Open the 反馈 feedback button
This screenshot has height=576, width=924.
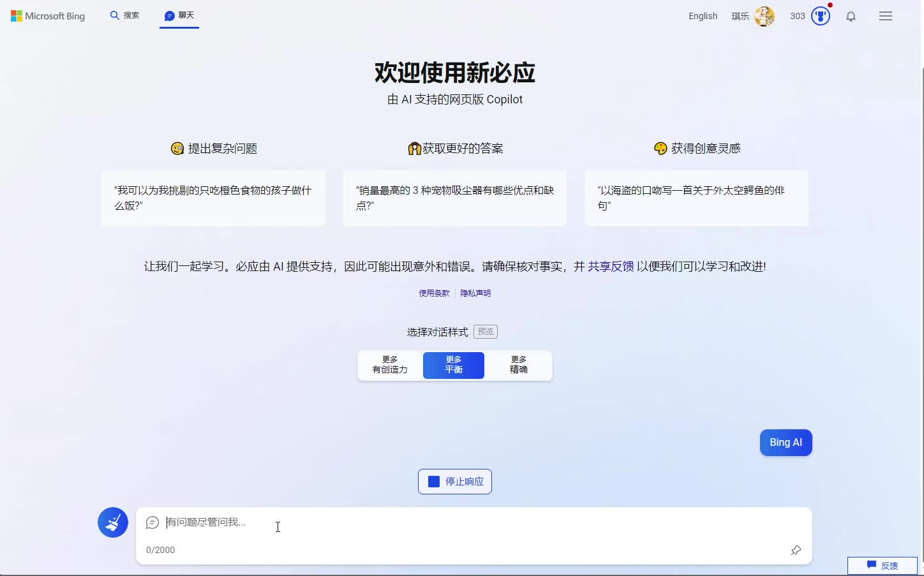[883, 566]
